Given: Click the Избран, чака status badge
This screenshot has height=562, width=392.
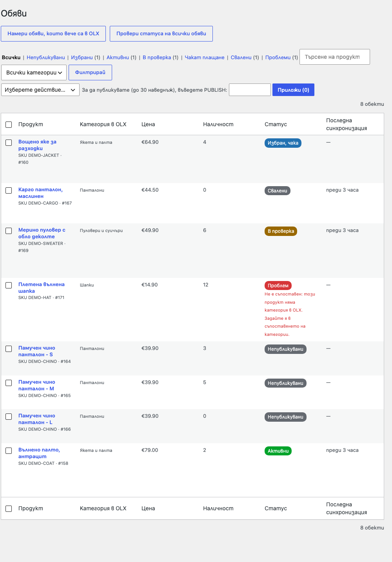Looking at the screenshot, I should pyautogui.click(x=283, y=143).
